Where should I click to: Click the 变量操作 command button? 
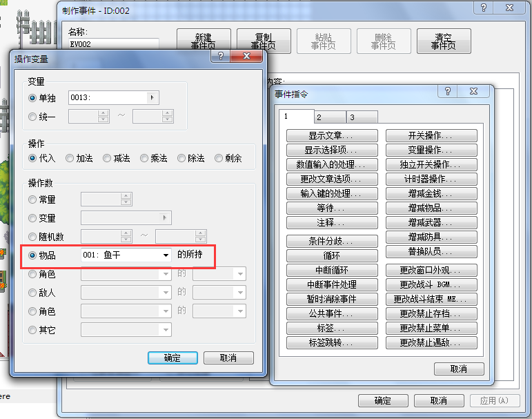(x=431, y=150)
